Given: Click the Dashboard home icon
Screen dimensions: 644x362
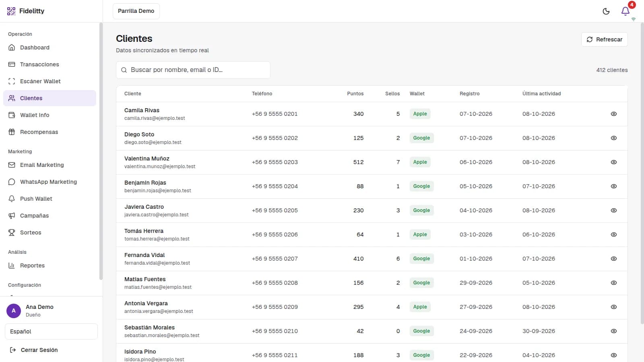Looking at the screenshot, I should pos(12,47).
